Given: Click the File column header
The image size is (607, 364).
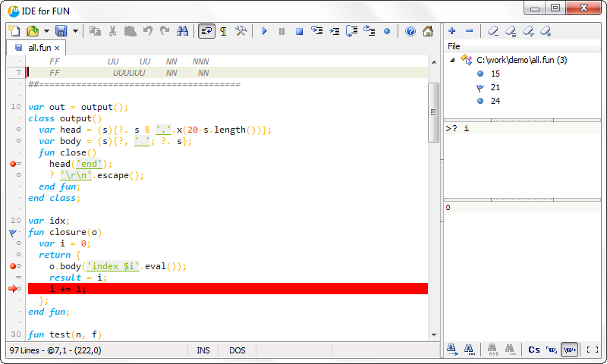Looking at the screenshot, I should [522, 46].
